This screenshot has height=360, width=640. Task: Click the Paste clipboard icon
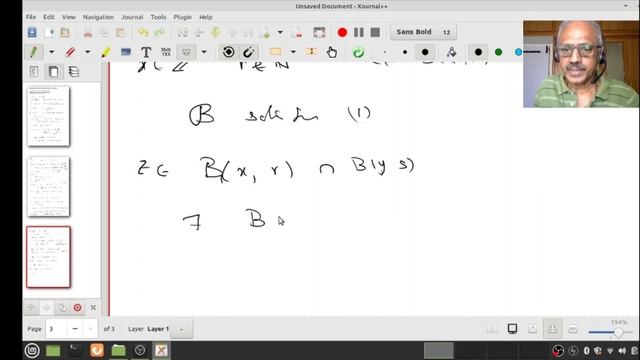[x=120, y=32]
